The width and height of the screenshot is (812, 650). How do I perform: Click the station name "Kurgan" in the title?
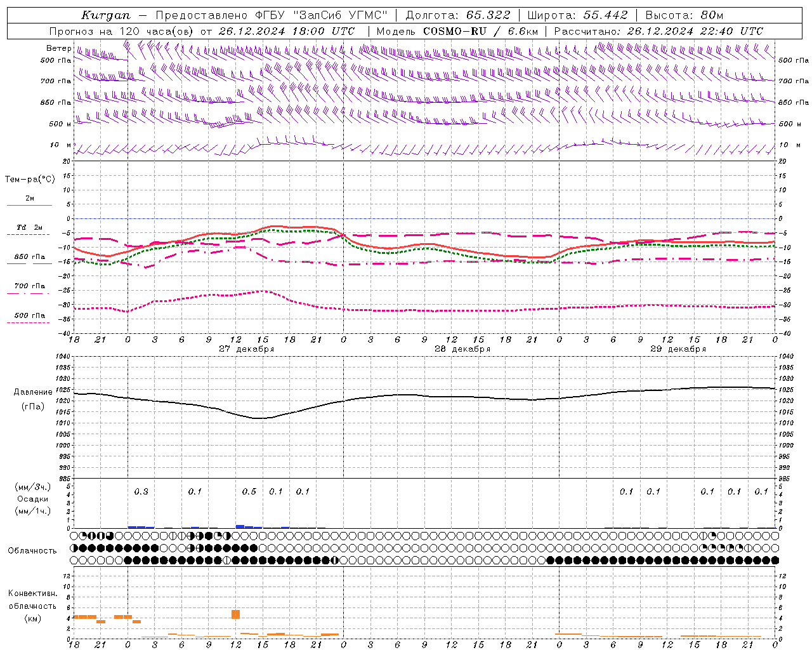(106, 16)
